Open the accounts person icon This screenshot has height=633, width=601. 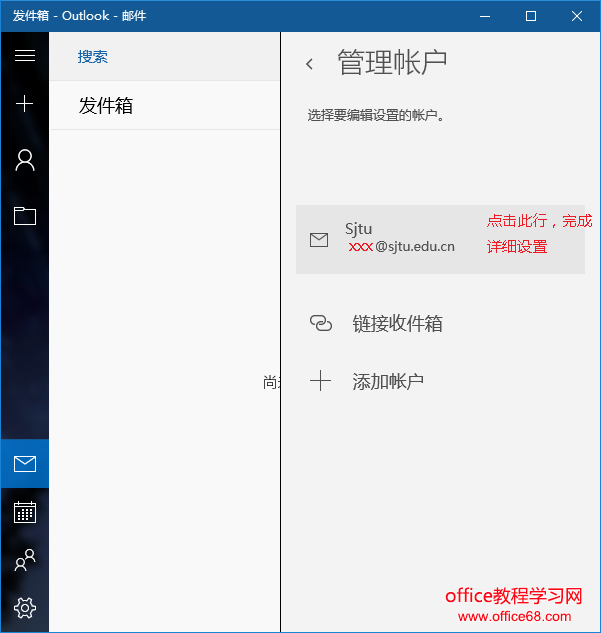25,160
